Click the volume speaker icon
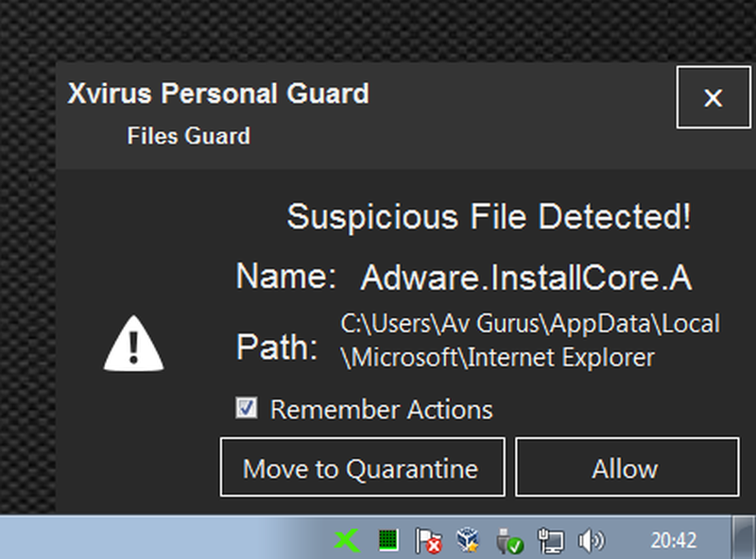Image resolution: width=756 pixels, height=559 pixels. click(x=591, y=541)
